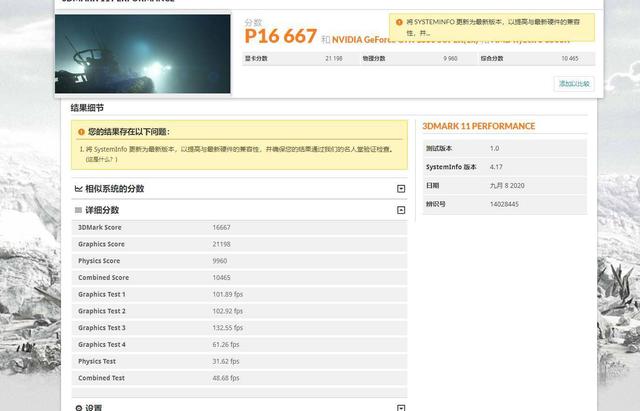Select the Graphics Score value 21198
Screen dimensions: 640x411
point(221,244)
